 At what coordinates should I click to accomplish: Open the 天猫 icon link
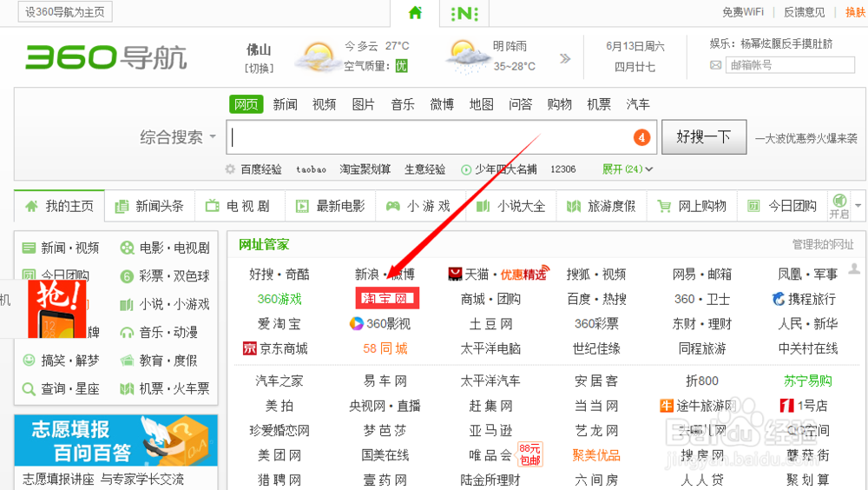455,274
